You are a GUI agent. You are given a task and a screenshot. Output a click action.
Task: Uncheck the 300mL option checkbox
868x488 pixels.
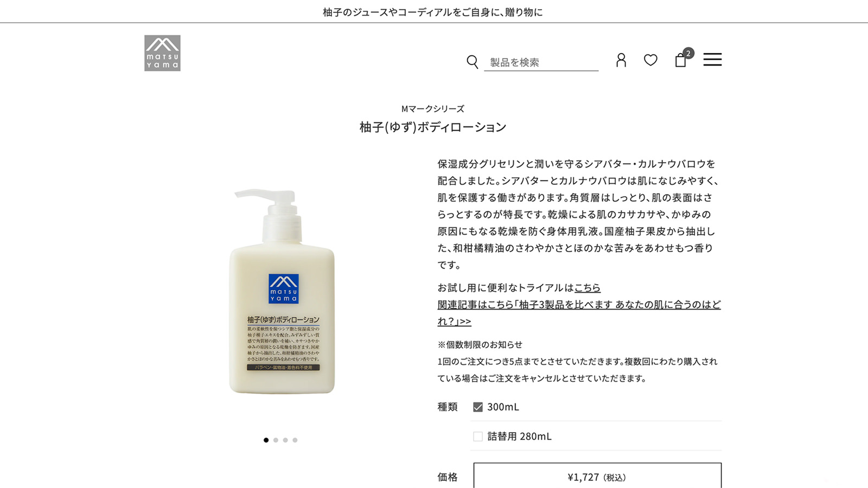[478, 407]
